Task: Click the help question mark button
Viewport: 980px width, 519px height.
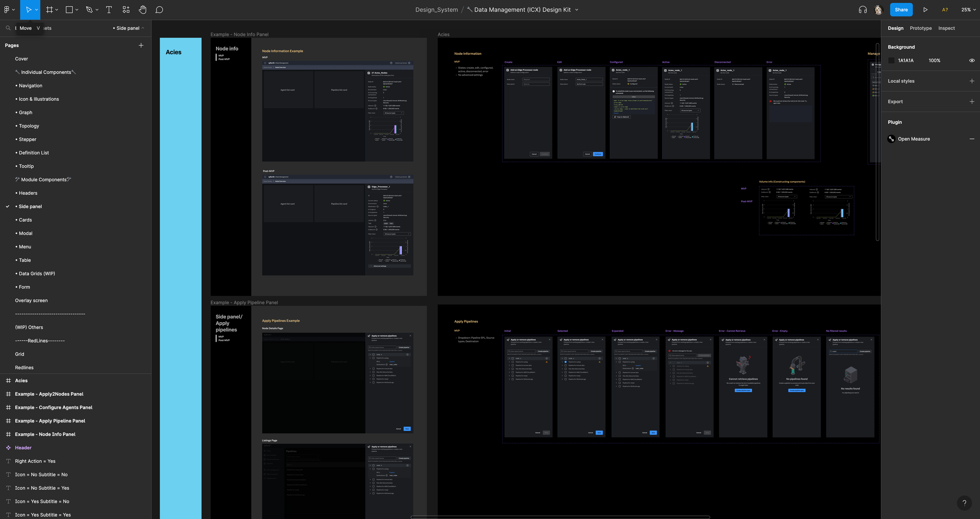Action: 964,503
